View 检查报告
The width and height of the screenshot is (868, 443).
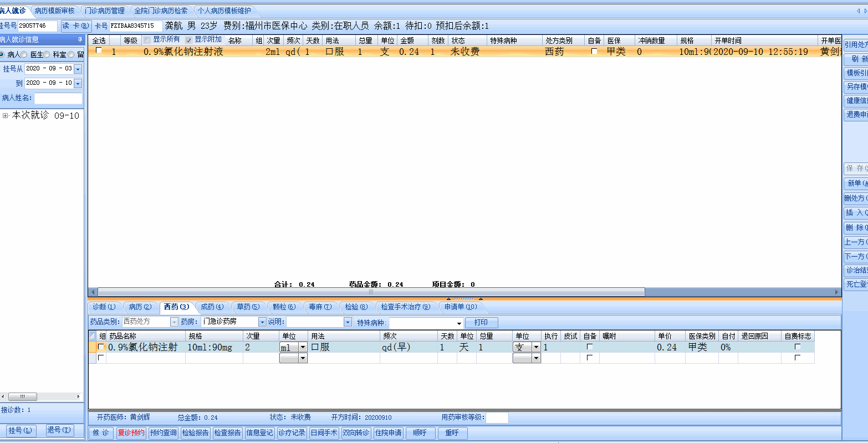[x=228, y=433]
